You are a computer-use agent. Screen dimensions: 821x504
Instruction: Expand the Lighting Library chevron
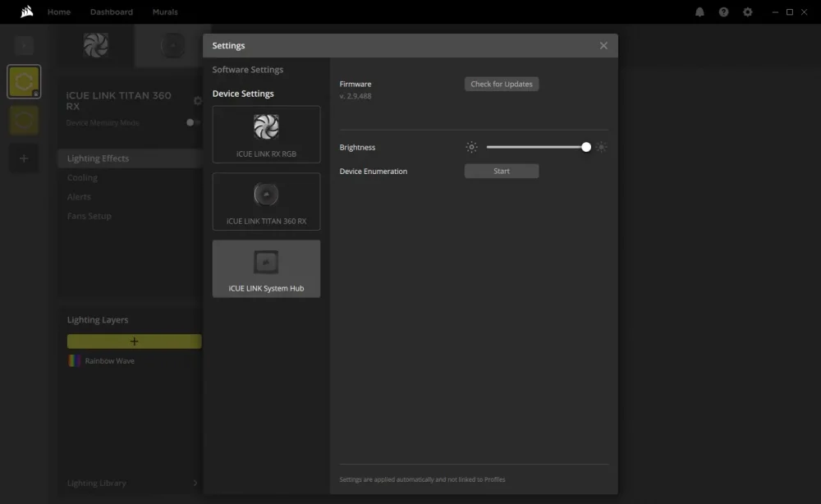tap(195, 483)
